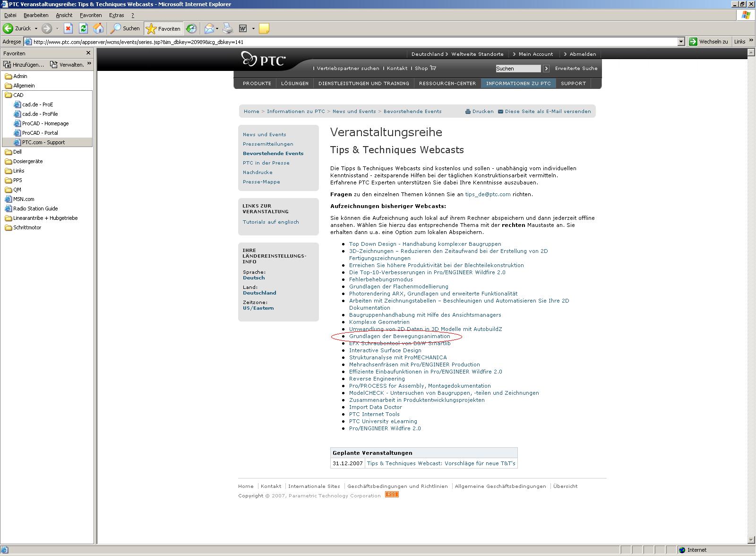Click the tips_de@ptc.com email link
Screen dimensions: 756x556
click(x=488, y=194)
